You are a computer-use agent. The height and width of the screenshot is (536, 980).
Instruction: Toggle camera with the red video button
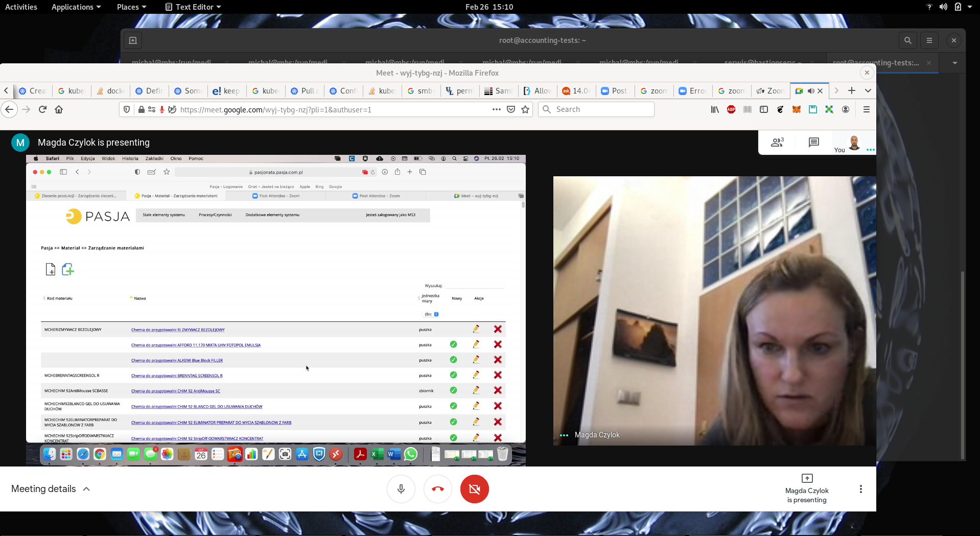tap(475, 489)
